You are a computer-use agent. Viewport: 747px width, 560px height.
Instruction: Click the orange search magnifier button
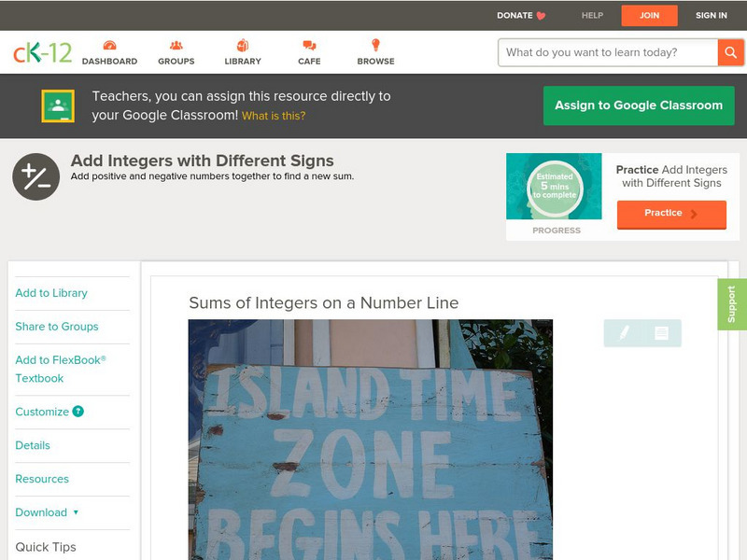tap(730, 52)
